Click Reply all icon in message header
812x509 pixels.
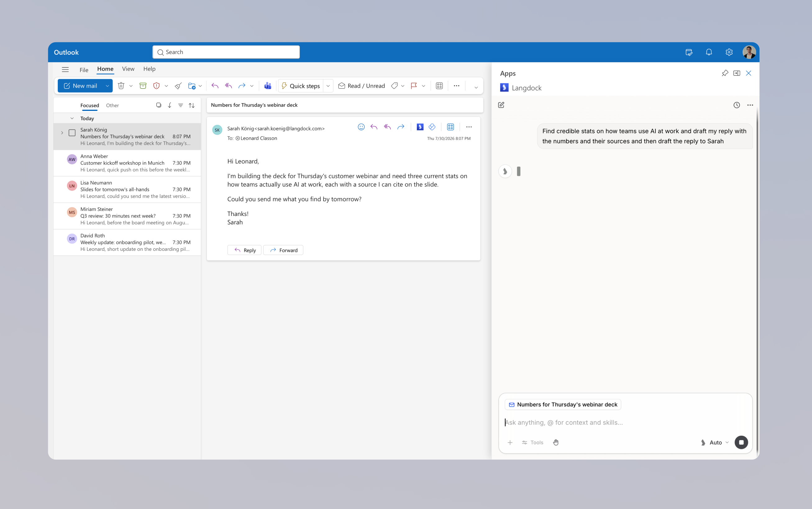[x=387, y=127]
